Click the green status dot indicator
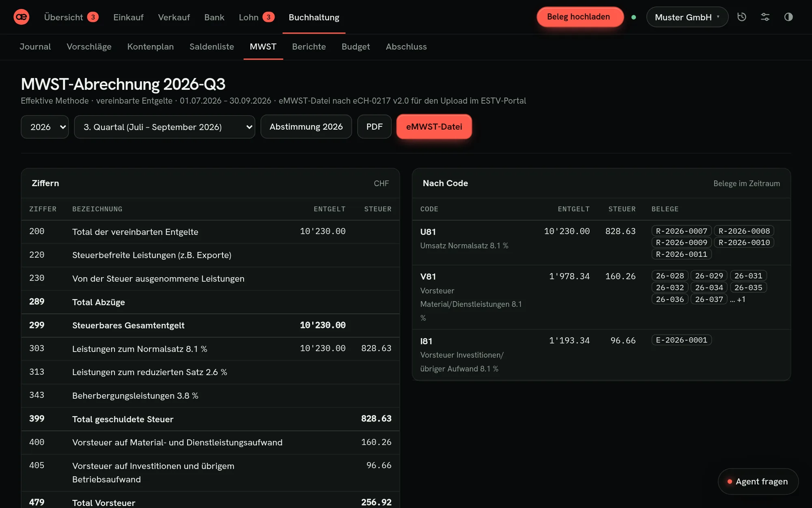This screenshot has width=812, height=508. point(634,17)
